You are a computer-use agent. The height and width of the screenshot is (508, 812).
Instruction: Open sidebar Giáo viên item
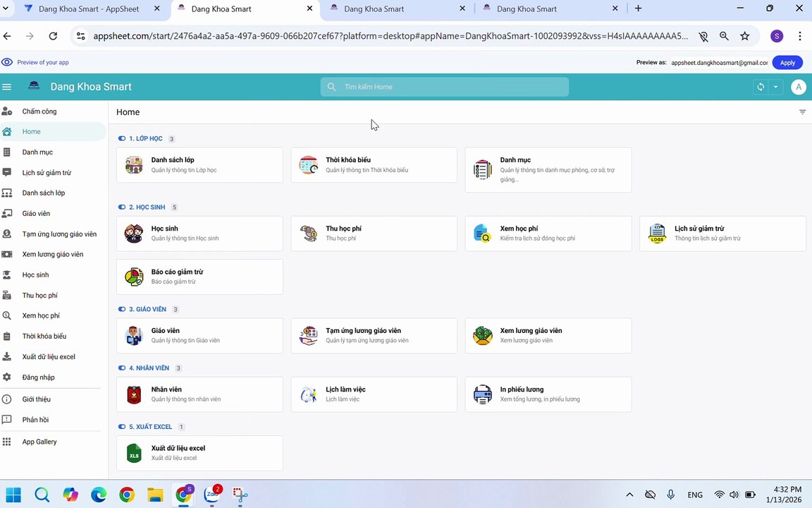pyautogui.click(x=53, y=214)
